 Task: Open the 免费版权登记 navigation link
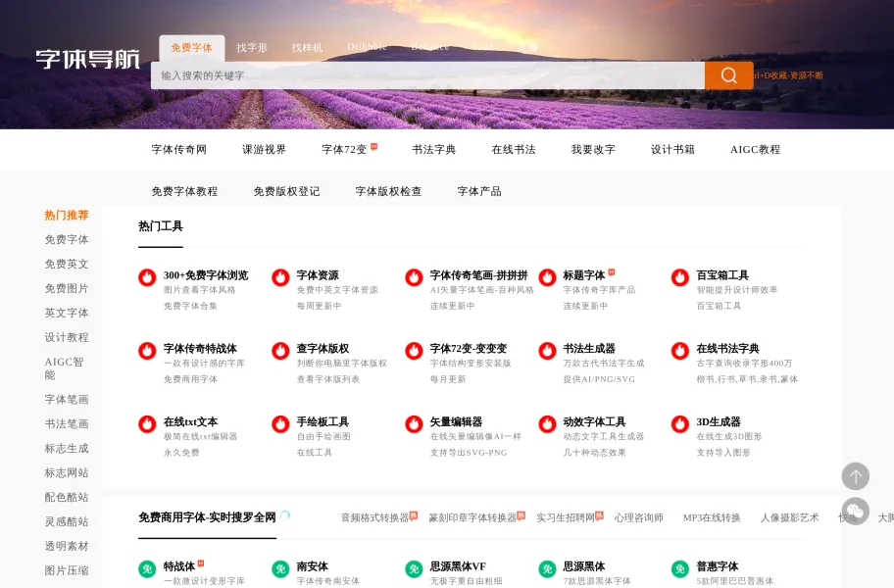pos(287,191)
